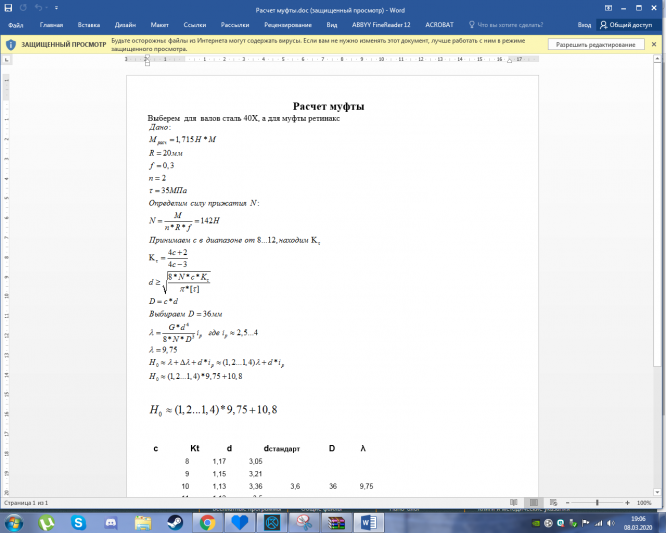Switch to Read Mode view icon

514,502
